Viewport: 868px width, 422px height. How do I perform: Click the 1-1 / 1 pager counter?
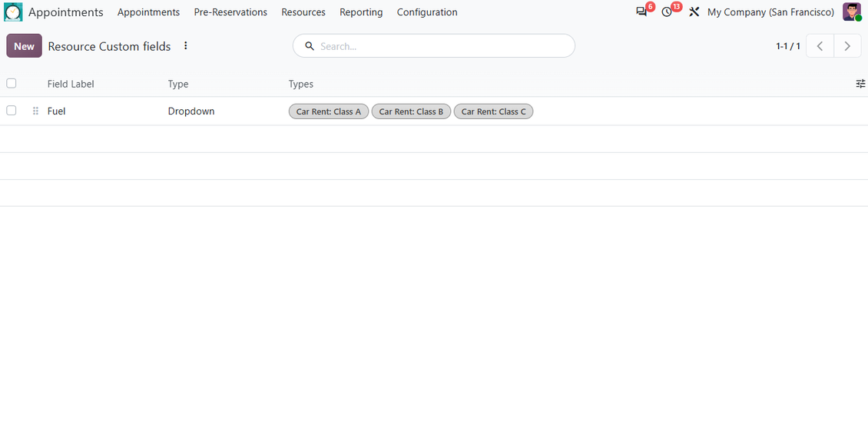[x=788, y=47]
